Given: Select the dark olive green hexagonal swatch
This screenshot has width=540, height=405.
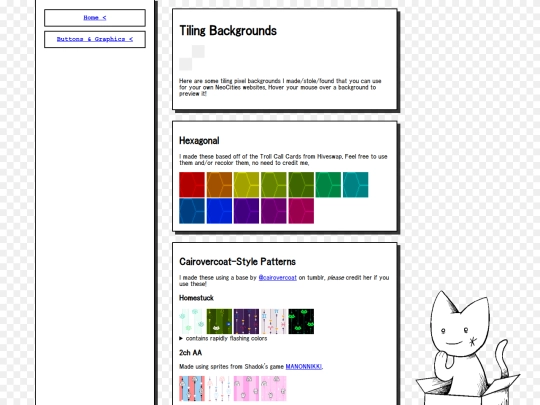Looking at the screenshot, I should pyautogui.click(x=301, y=185).
